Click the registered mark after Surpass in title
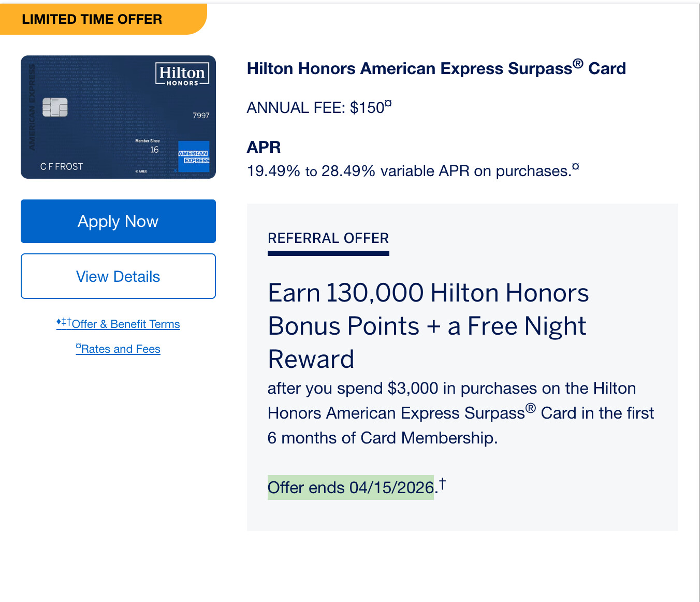700x602 pixels. pyautogui.click(x=578, y=64)
